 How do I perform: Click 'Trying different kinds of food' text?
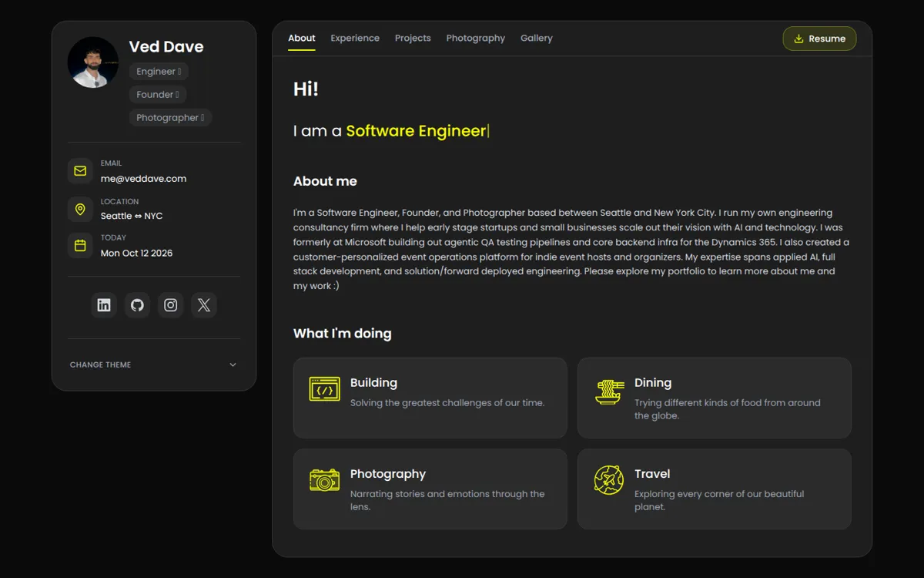coord(728,409)
